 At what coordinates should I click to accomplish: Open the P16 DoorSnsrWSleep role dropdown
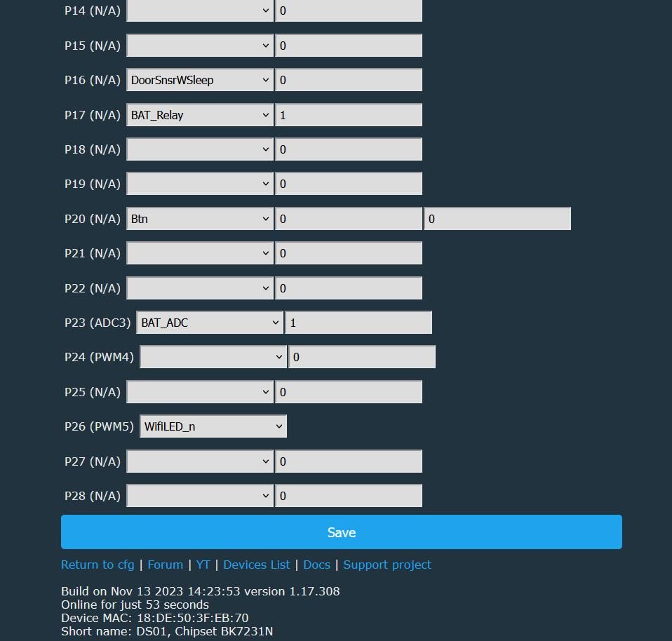pyautogui.click(x=200, y=80)
